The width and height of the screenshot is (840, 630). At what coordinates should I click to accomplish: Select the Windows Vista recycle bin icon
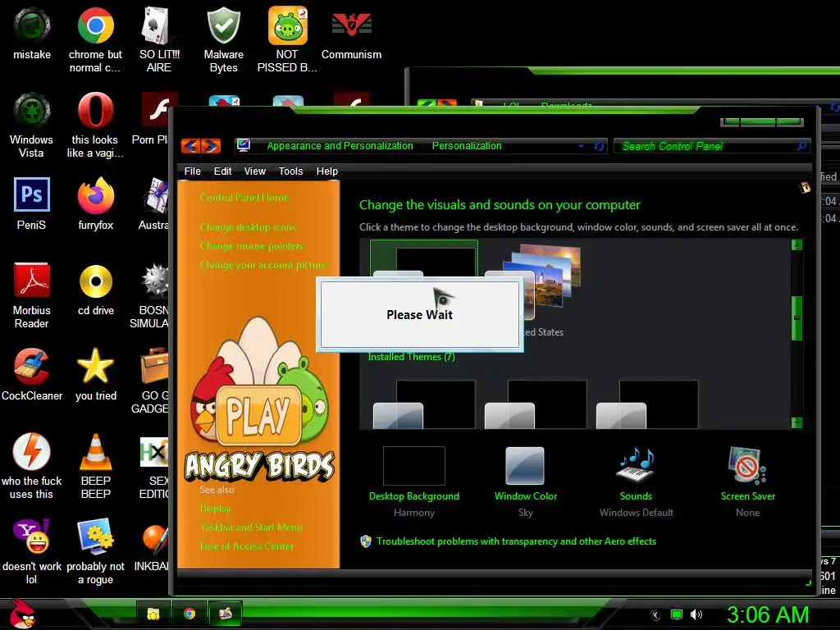coord(32,125)
